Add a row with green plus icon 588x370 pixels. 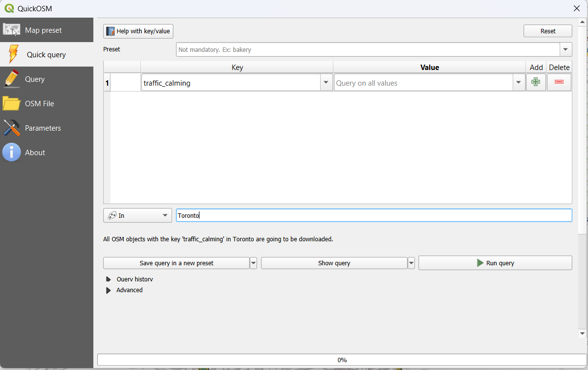pos(536,83)
